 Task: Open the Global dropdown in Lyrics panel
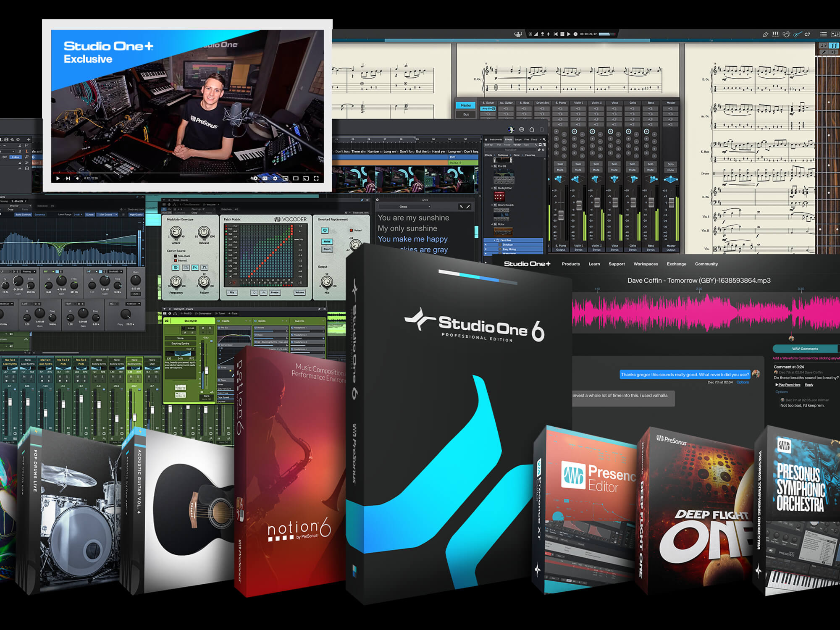(x=404, y=207)
